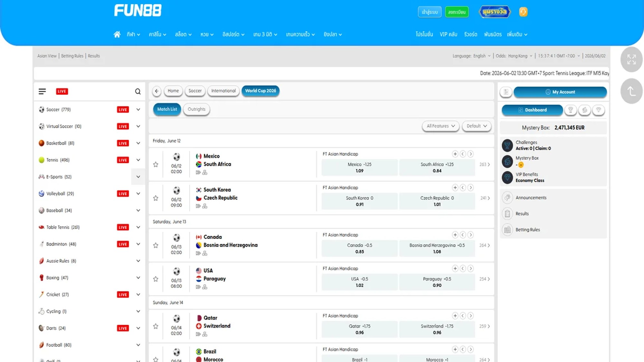Expand the Basketball (81) category chevron

click(138, 143)
